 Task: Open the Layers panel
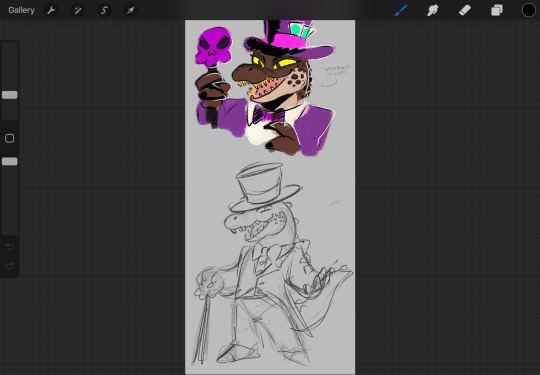click(x=497, y=10)
